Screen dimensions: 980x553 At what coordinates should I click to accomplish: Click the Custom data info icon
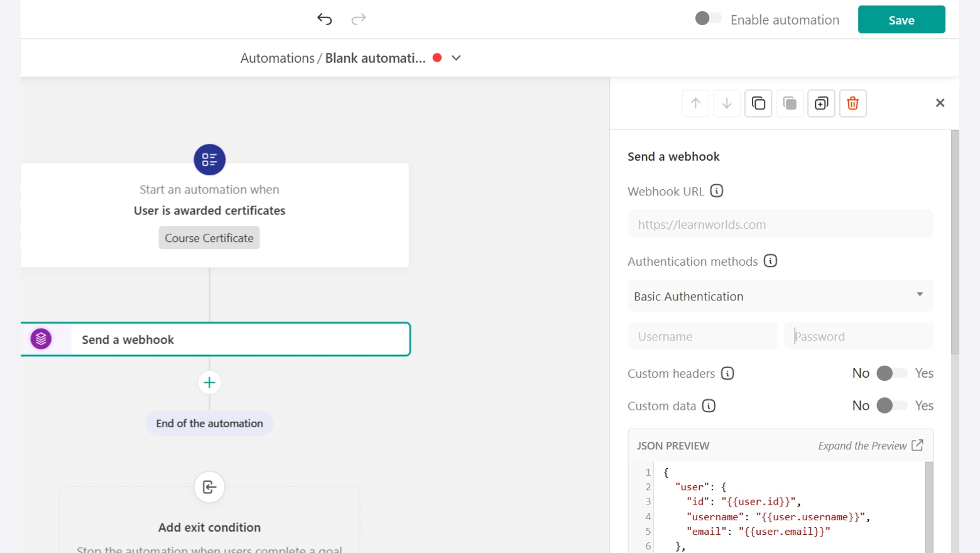pos(709,406)
